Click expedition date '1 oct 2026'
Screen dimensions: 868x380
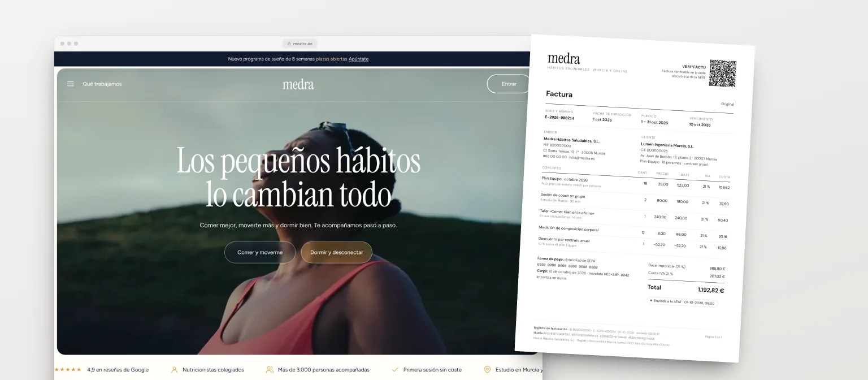pos(602,120)
